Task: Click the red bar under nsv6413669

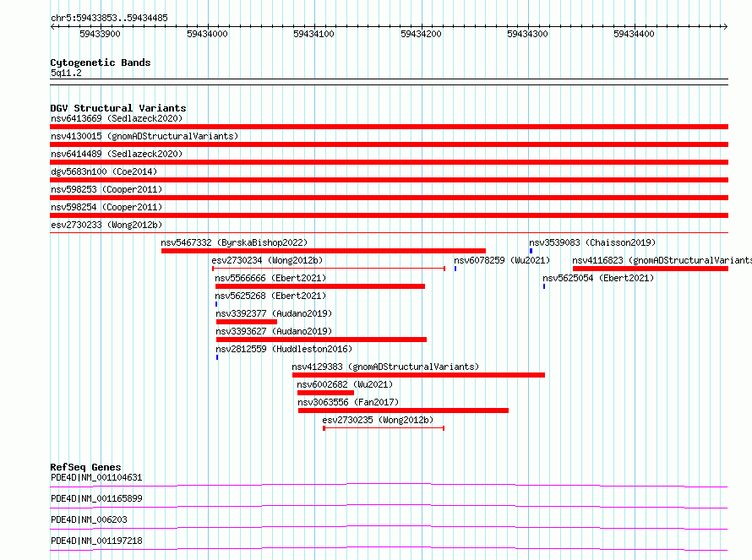Action: 389,127
